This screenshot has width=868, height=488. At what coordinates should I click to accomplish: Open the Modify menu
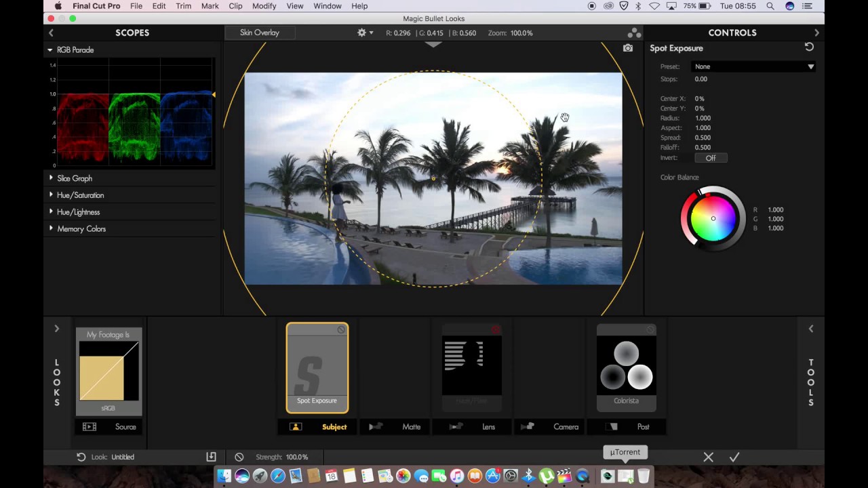(x=264, y=6)
